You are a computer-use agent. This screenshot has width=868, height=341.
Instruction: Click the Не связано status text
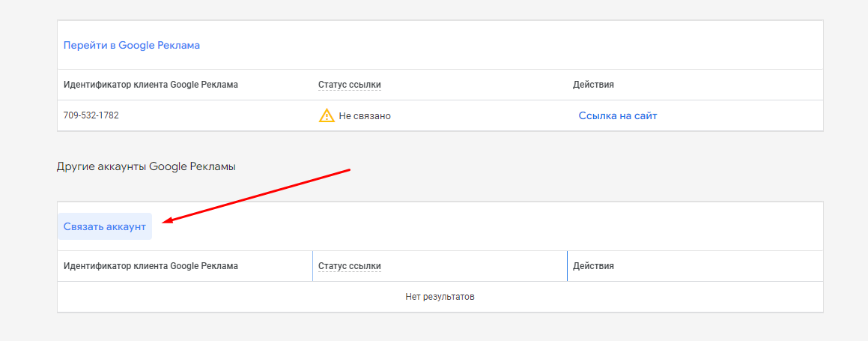pyautogui.click(x=365, y=116)
